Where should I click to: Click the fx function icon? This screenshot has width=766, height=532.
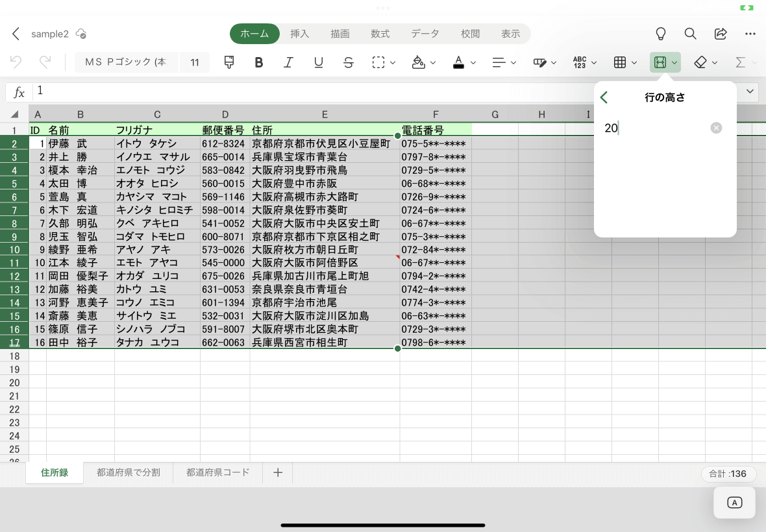point(19,91)
